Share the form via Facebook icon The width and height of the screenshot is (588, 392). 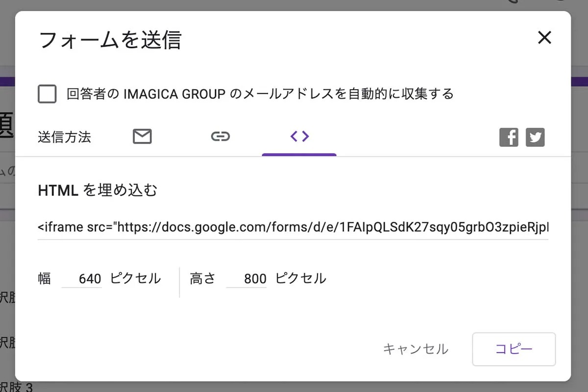coord(509,138)
